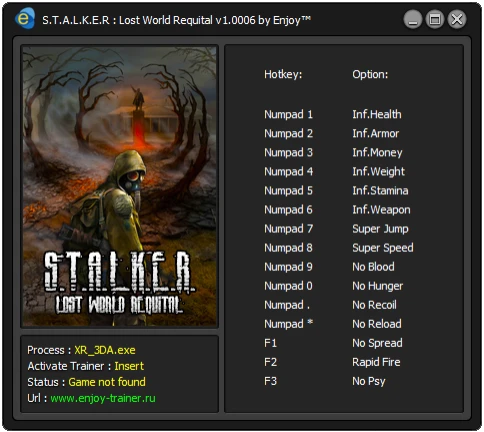The image size is (484, 432).
Task: Click the 'No Hunger' option
Action: [x=377, y=286]
